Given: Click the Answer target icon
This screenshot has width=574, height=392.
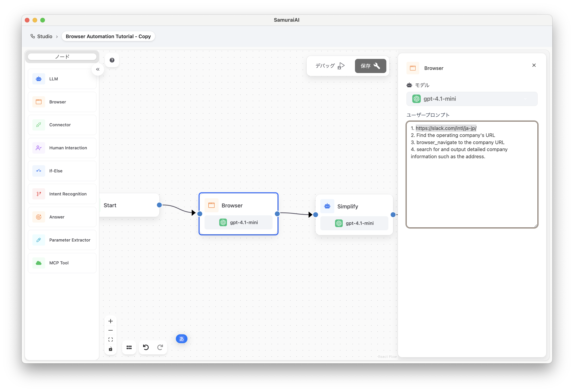Looking at the screenshot, I should 39,217.
